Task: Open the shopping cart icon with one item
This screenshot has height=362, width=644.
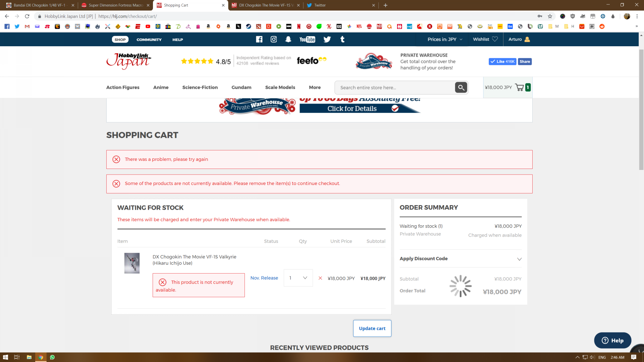Action: pos(520,87)
